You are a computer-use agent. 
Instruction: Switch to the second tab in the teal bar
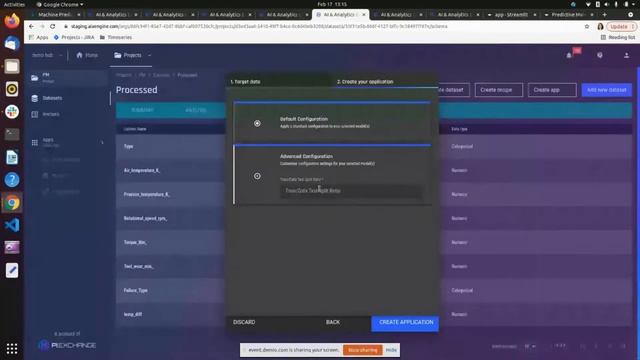[x=196, y=110]
